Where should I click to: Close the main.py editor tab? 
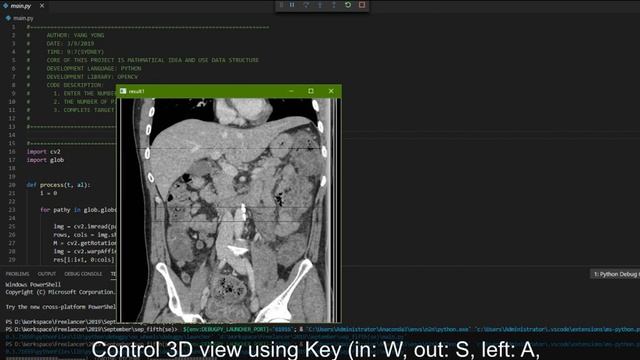pos(42,6)
